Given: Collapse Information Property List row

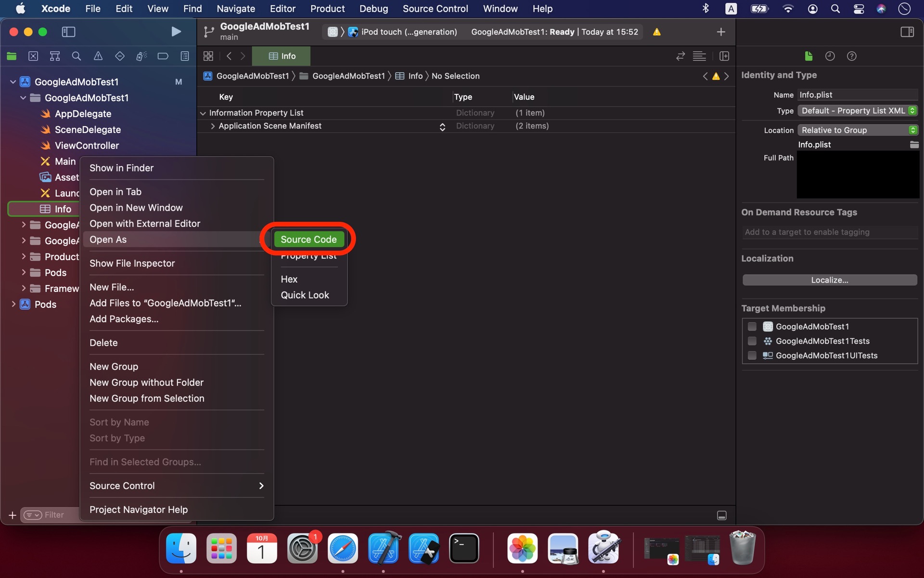Looking at the screenshot, I should tap(203, 113).
